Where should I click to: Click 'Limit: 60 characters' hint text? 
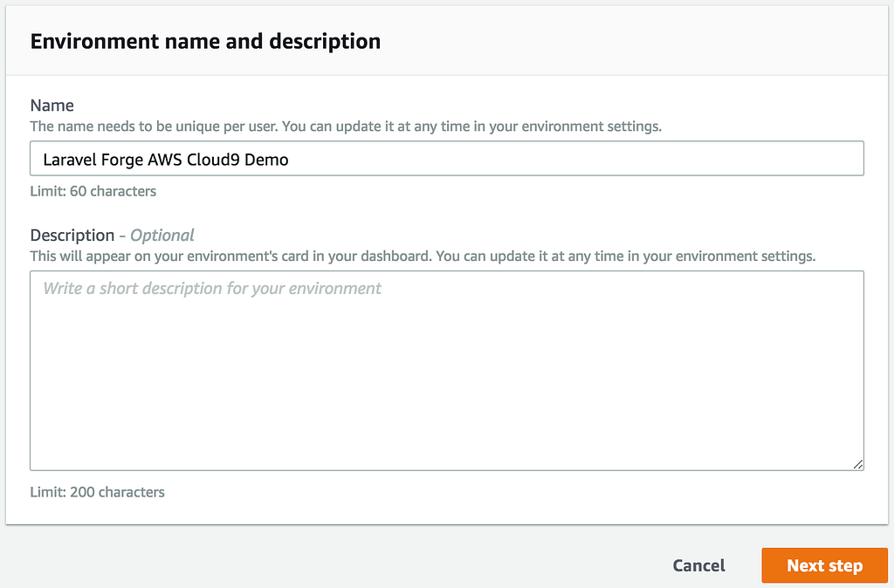(x=93, y=191)
